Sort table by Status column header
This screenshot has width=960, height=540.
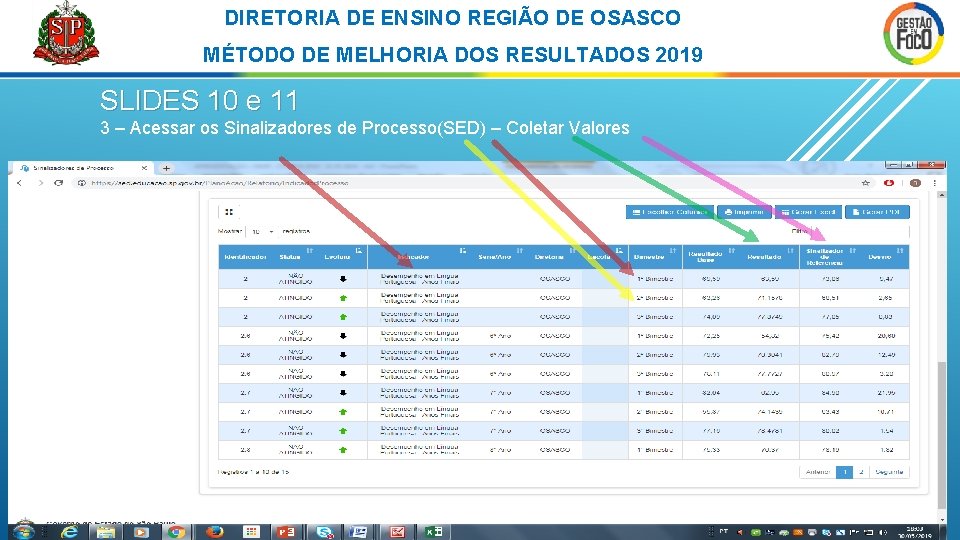tap(294, 257)
